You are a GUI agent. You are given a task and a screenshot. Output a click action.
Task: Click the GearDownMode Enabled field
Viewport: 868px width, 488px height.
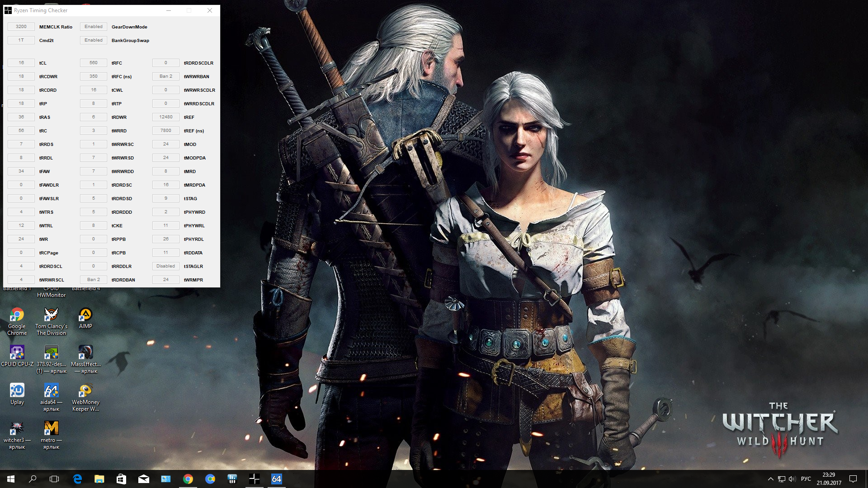(94, 27)
